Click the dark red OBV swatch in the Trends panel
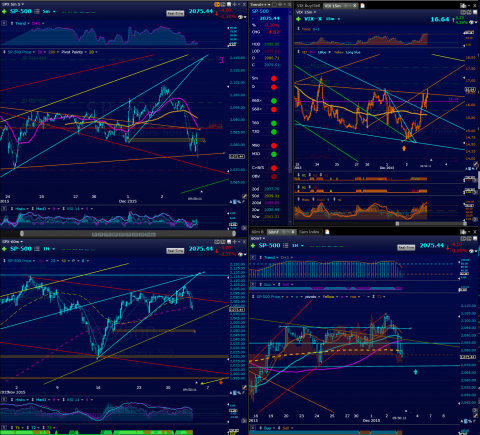Screen dimensions: 480x435 274,177
